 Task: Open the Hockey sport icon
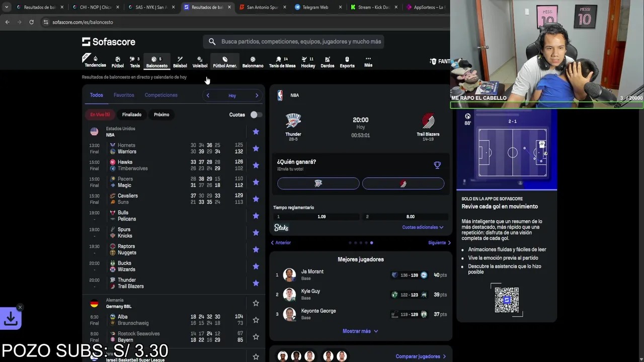(308, 62)
